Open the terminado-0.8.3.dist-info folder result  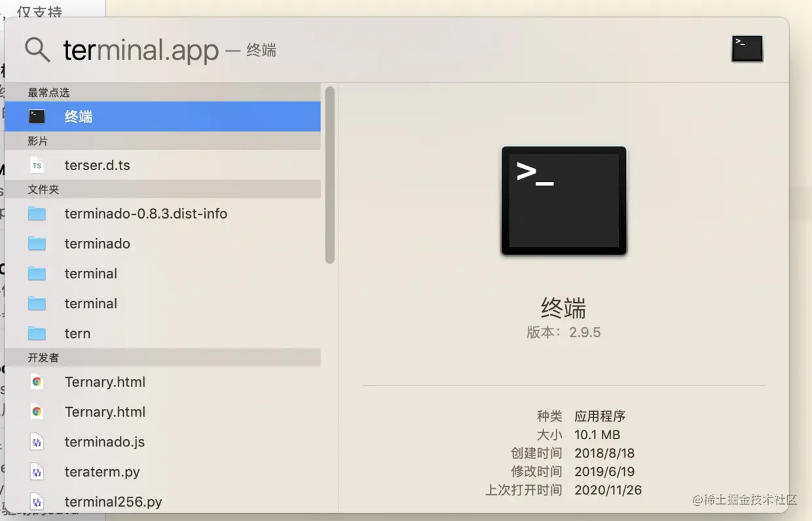pyautogui.click(x=162, y=213)
